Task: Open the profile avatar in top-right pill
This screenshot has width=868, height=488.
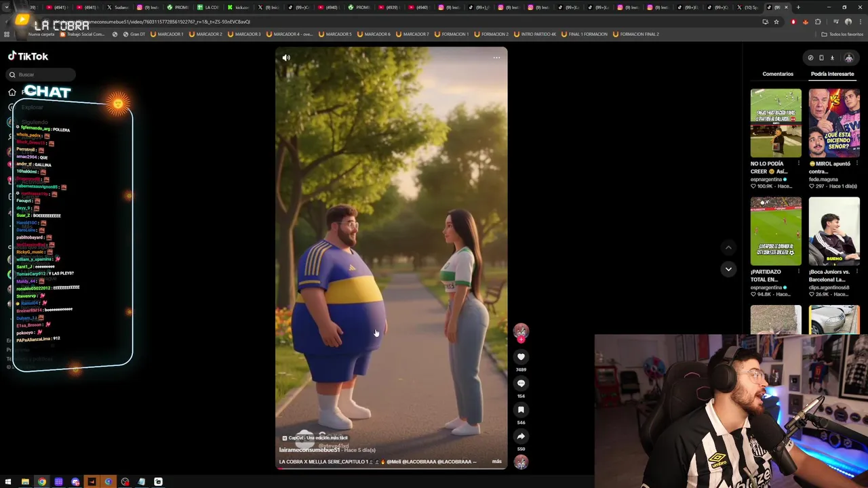Action: (848, 58)
